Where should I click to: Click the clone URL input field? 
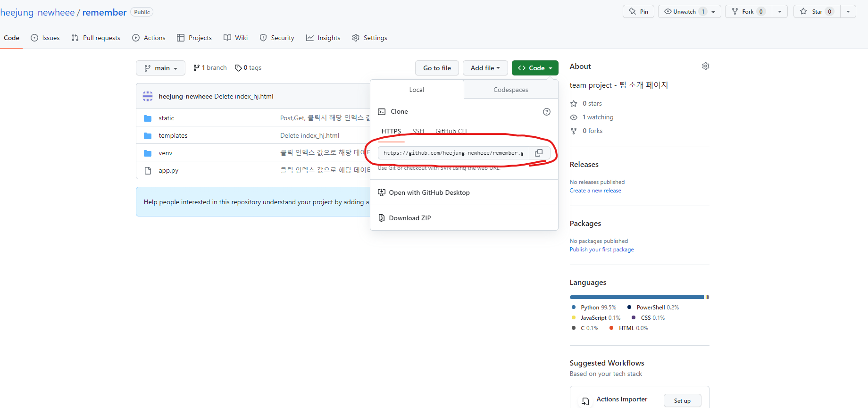(x=453, y=153)
